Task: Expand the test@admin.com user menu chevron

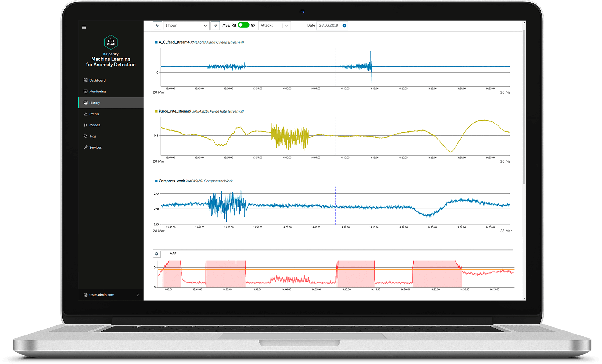Action: coord(138,295)
